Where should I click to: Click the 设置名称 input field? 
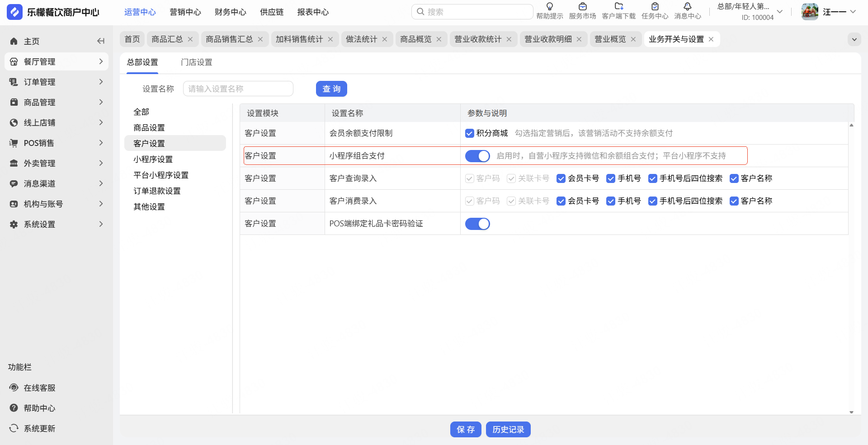(238, 89)
